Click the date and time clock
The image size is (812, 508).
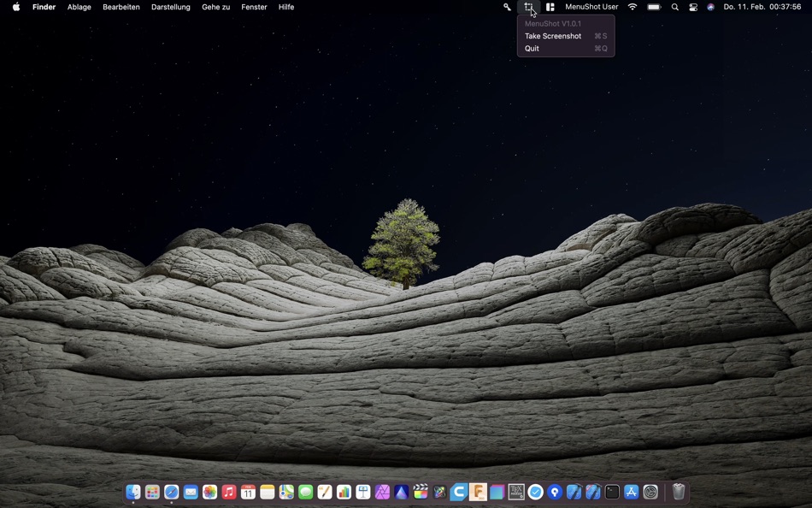762,7
